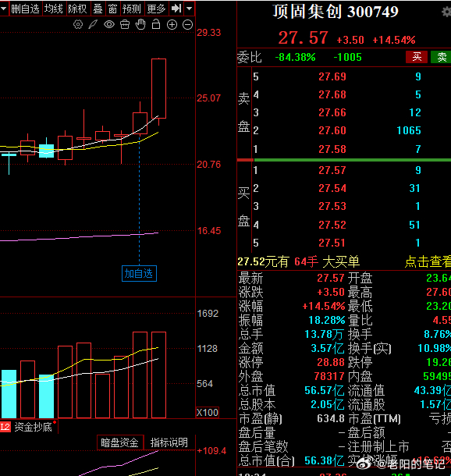Select the hand pan tool

coord(140,24)
